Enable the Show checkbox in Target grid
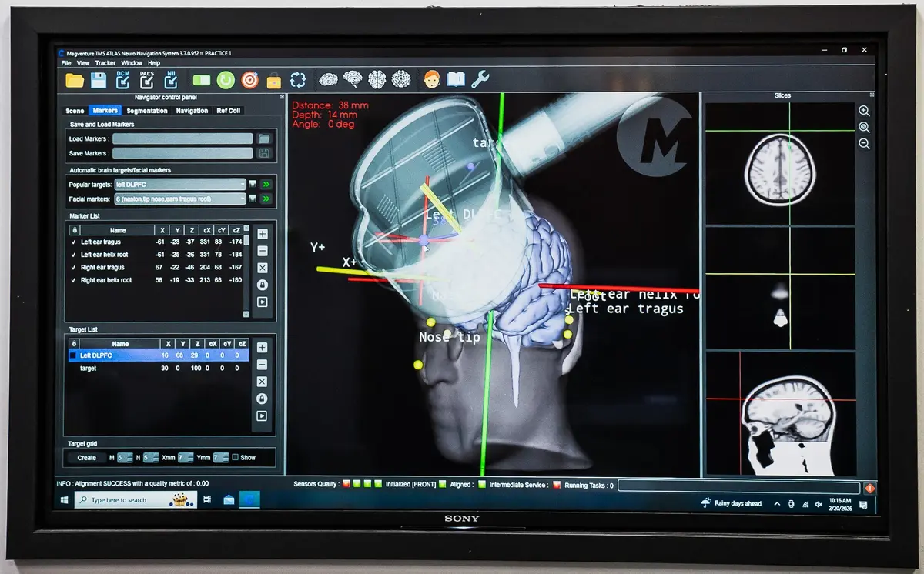The width and height of the screenshot is (924, 574). [x=236, y=457]
